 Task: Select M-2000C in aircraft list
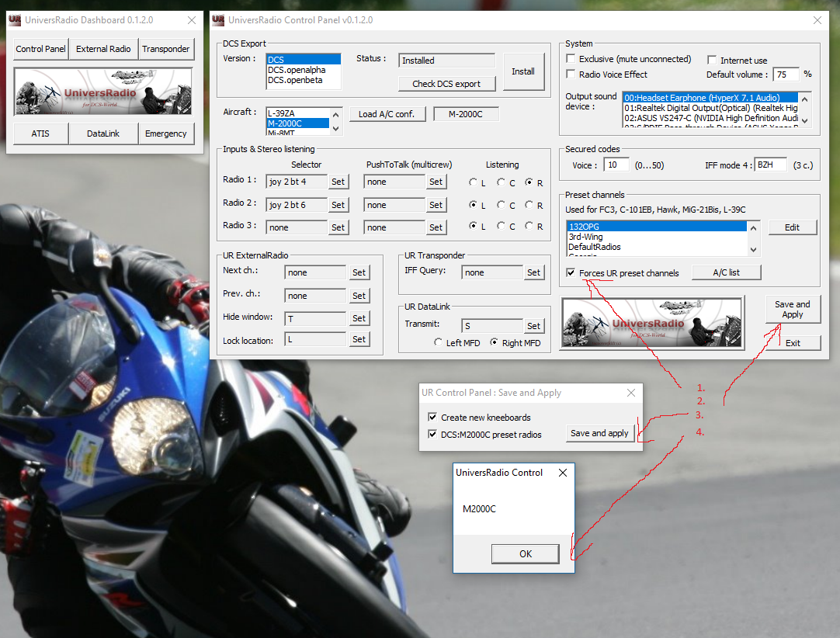point(298,123)
